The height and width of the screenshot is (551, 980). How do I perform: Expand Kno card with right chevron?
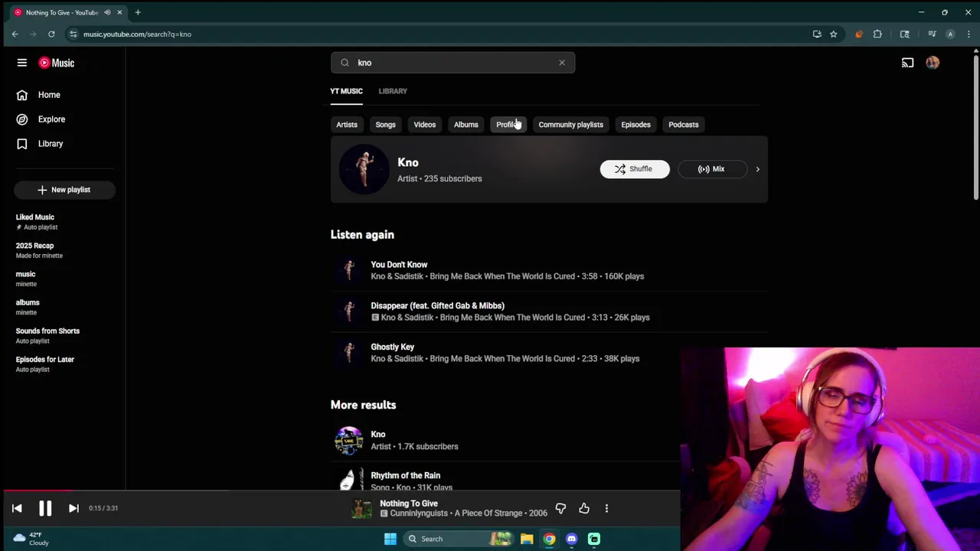pyautogui.click(x=757, y=169)
